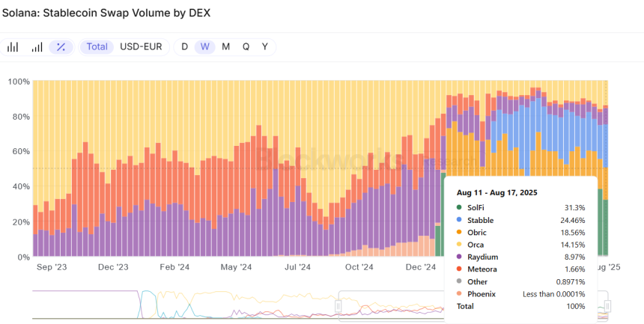Click the Sep '23 x-axis label
This screenshot has height=324, width=644.
[52, 266]
